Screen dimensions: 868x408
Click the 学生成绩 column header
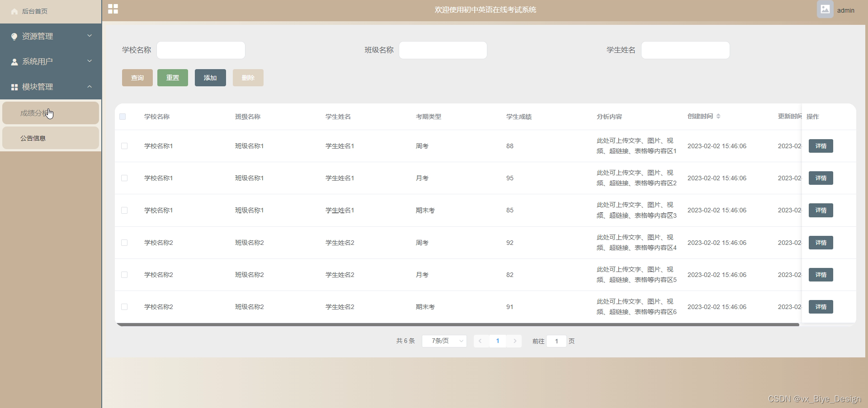pyautogui.click(x=519, y=117)
